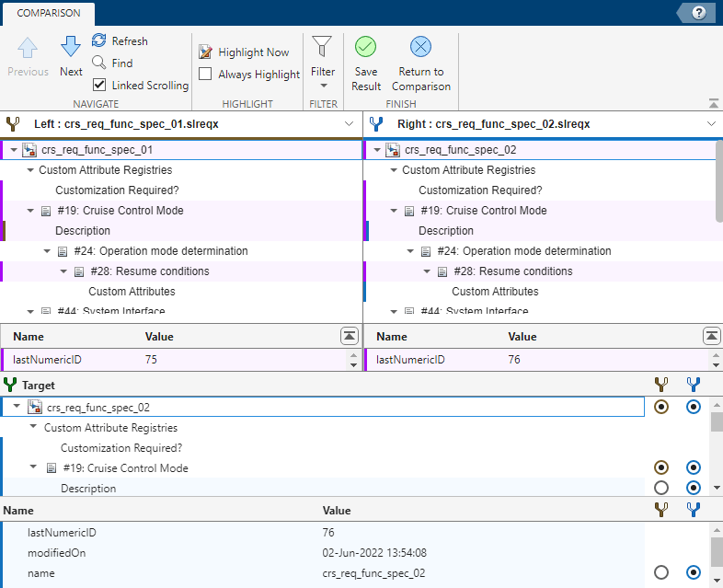Enable the Always Highlight checkbox

click(206, 75)
